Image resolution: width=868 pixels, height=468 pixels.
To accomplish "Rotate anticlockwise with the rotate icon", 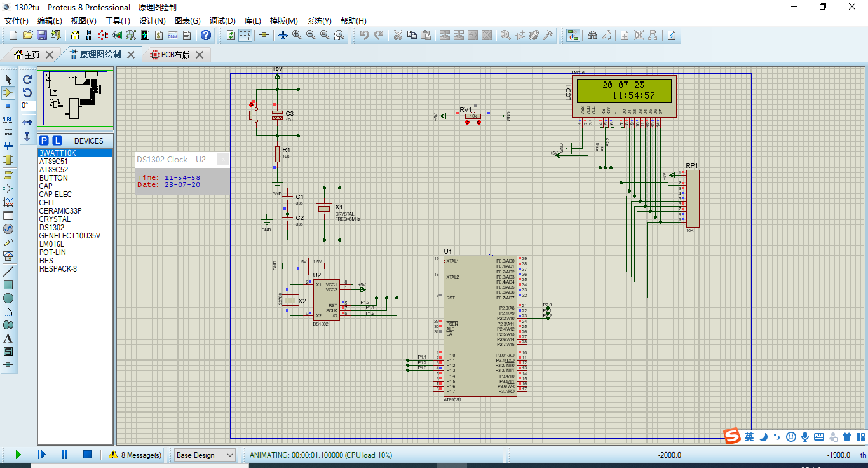I will (x=27, y=93).
